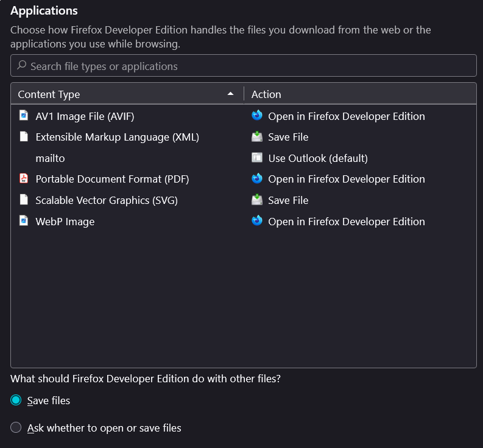483x448 pixels.
Task: Select the mailto content type row
Action: 244,158
